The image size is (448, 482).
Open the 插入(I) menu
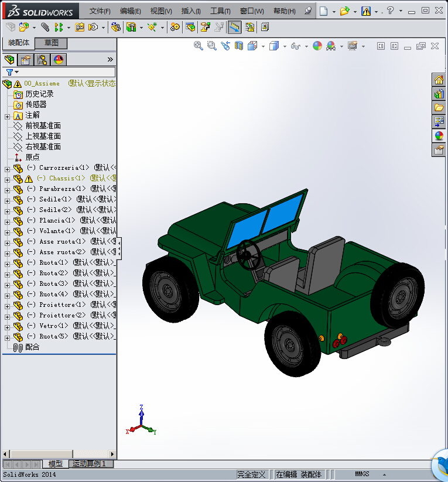pos(191,11)
